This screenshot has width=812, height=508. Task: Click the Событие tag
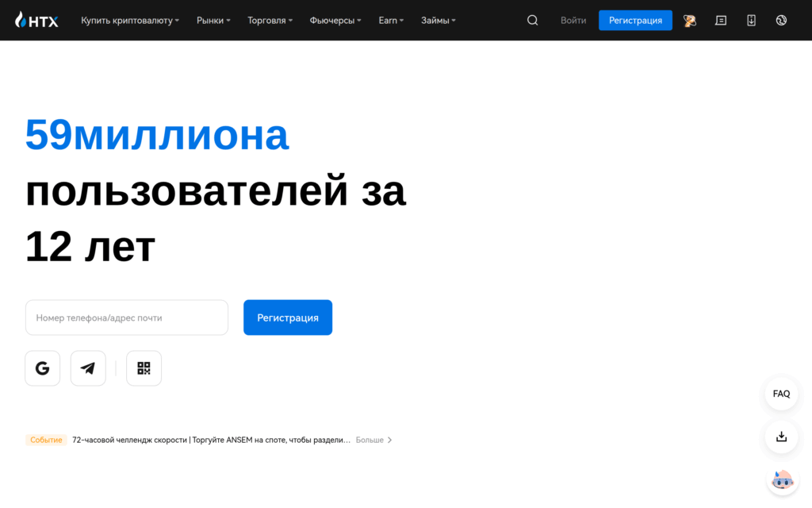(x=46, y=440)
